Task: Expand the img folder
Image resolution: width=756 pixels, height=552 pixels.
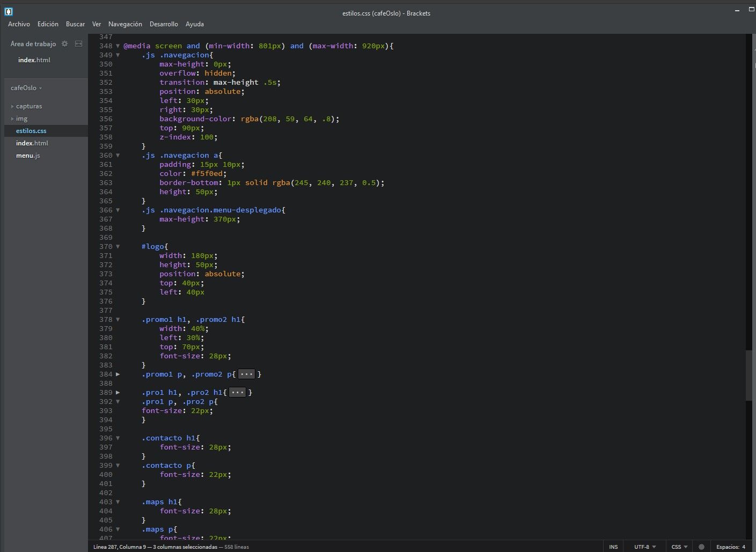Action: click(12, 119)
